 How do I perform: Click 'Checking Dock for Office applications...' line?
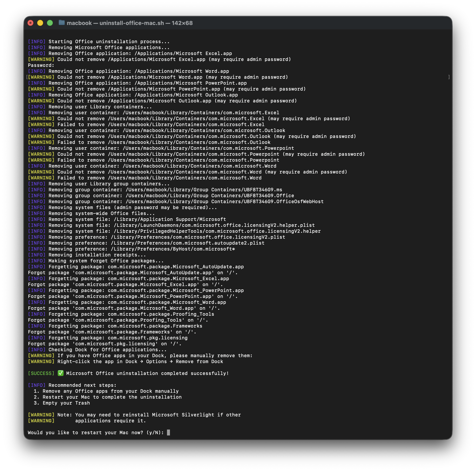107,350
